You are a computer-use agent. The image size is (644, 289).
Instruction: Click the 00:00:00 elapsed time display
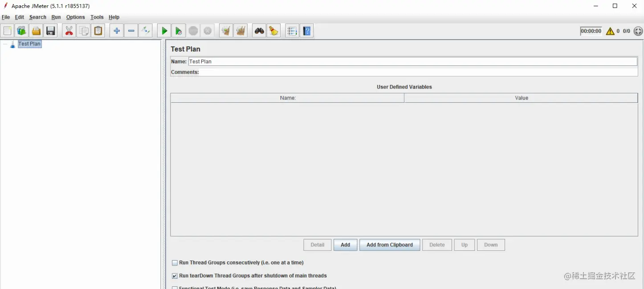tap(591, 31)
